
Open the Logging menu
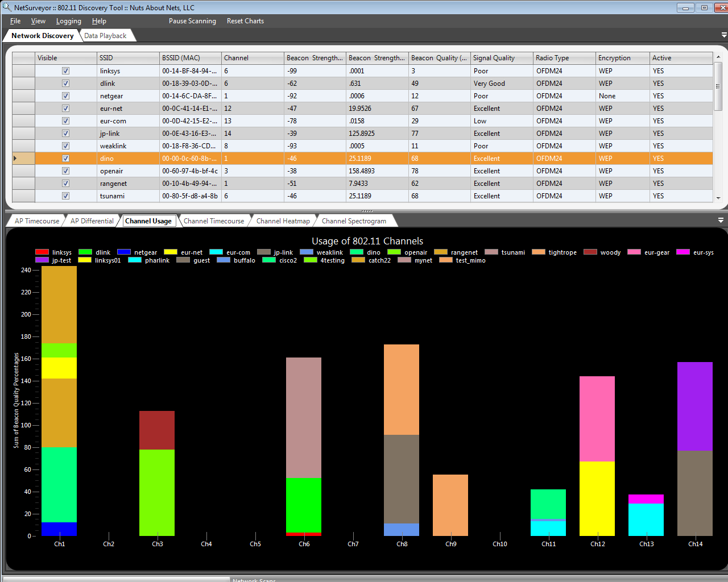point(68,21)
